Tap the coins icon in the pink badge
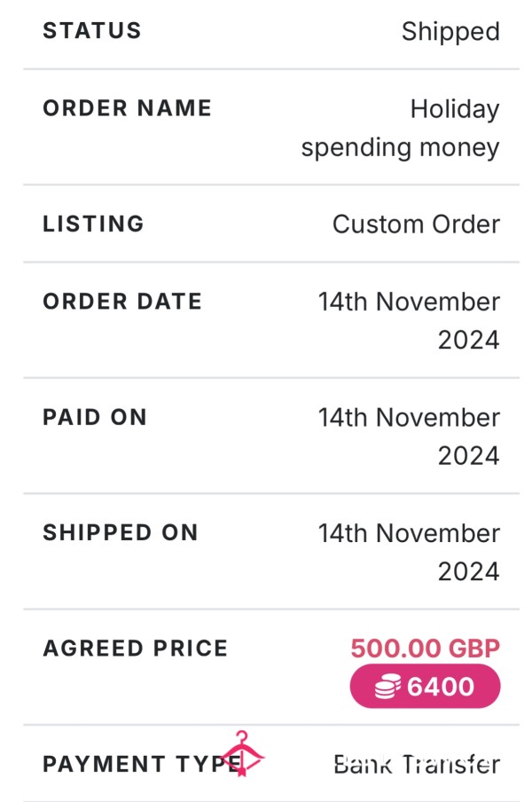This screenshot has height=802, width=532. pos(387,687)
